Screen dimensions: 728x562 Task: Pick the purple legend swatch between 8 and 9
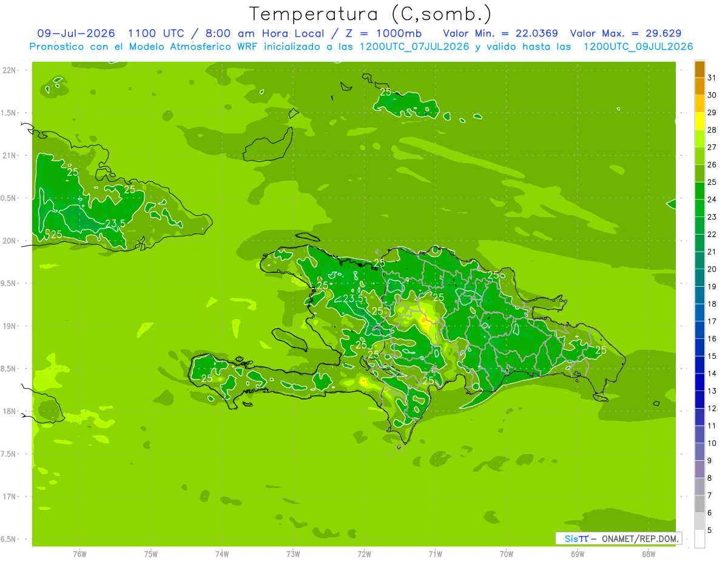(x=699, y=469)
